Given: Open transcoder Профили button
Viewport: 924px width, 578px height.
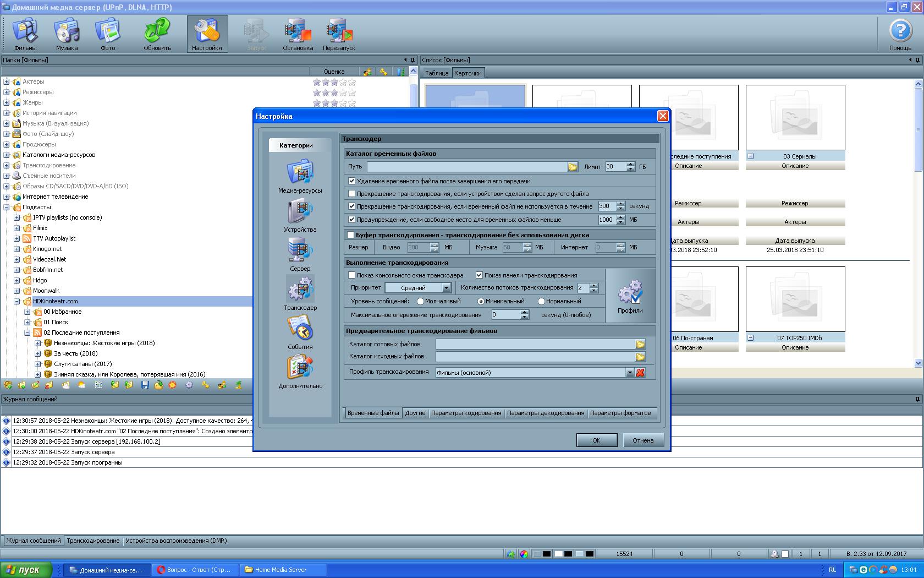Looking at the screenshot, I should tap(630, 296).
